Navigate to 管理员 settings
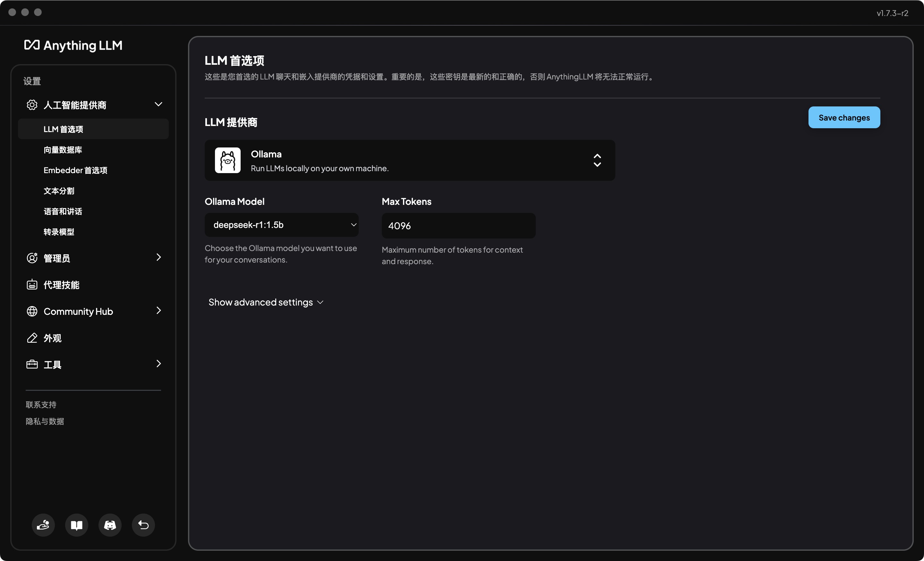The width and height of the screenshot is (924, 561). pos(94,258)
